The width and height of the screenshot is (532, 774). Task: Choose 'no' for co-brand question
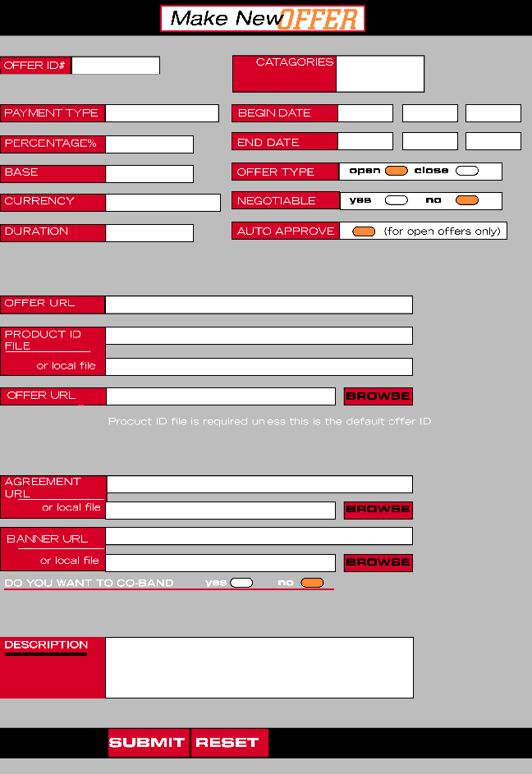click(312, 583)
